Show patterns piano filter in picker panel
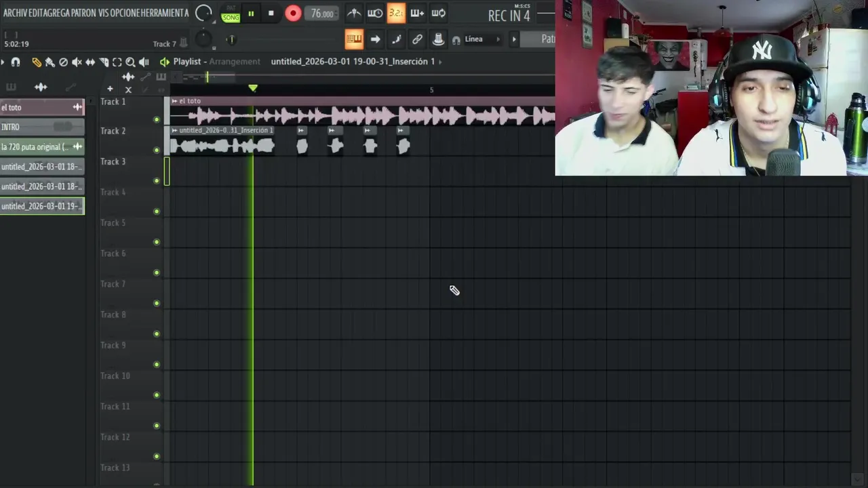Screen dimensions: 868x488 coord(11,87)
